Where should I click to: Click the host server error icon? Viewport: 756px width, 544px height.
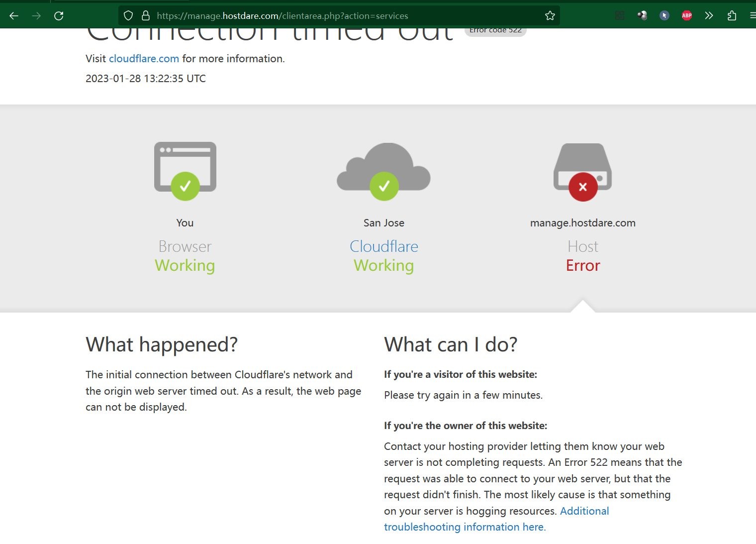point(583,172)
